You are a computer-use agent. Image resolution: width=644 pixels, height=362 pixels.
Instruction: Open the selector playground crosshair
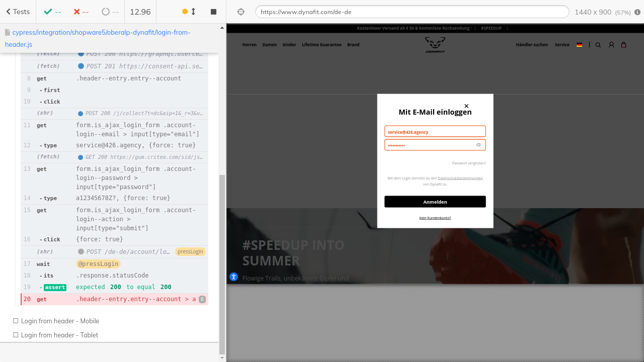pyautogui.click(x=240, y=12)
